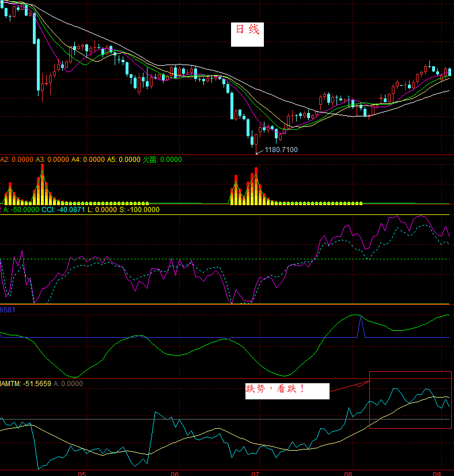454x476 pixels.
Task: Click the 06 month axis label
Action: pos(175,474)
